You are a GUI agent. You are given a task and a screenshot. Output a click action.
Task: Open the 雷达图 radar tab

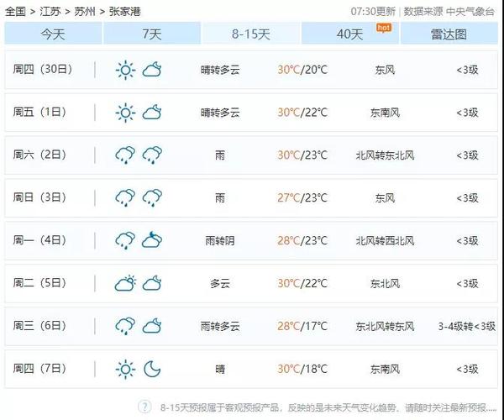click(x=449, y=34)
